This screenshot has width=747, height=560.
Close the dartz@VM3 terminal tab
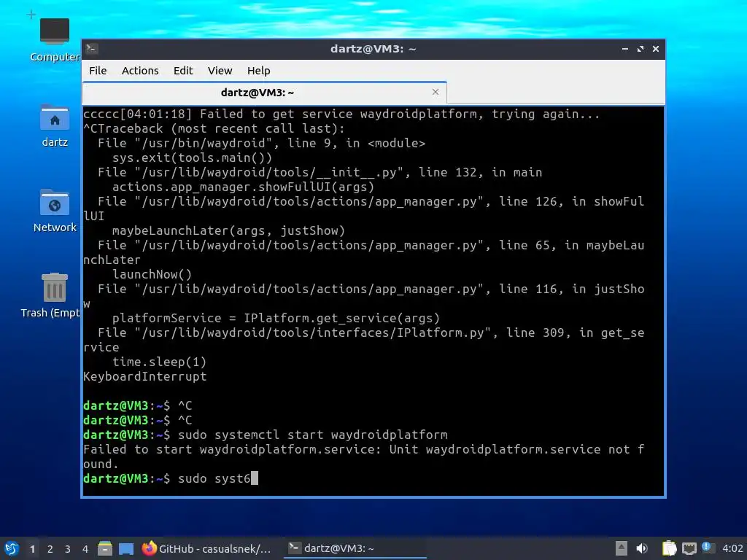coord(435,92)
